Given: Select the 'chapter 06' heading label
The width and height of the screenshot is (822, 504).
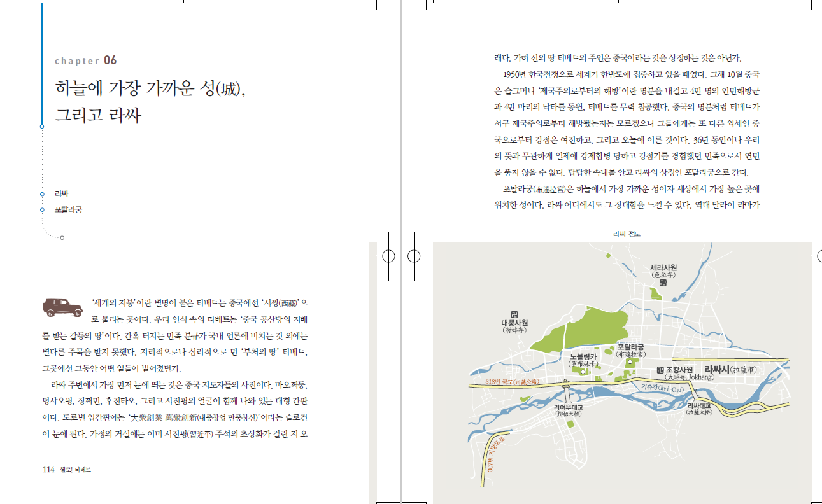Looking at the screenshot, I should tap(86, 61).
